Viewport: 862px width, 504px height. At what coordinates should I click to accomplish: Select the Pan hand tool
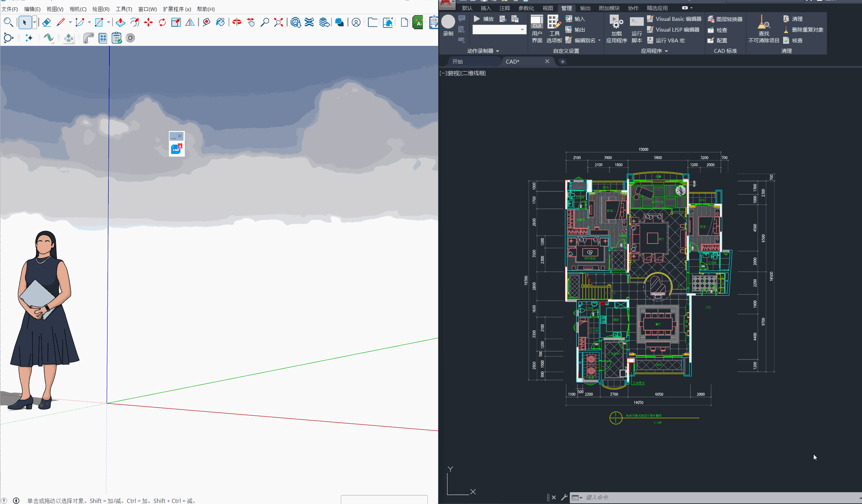[x=251, y=23]
